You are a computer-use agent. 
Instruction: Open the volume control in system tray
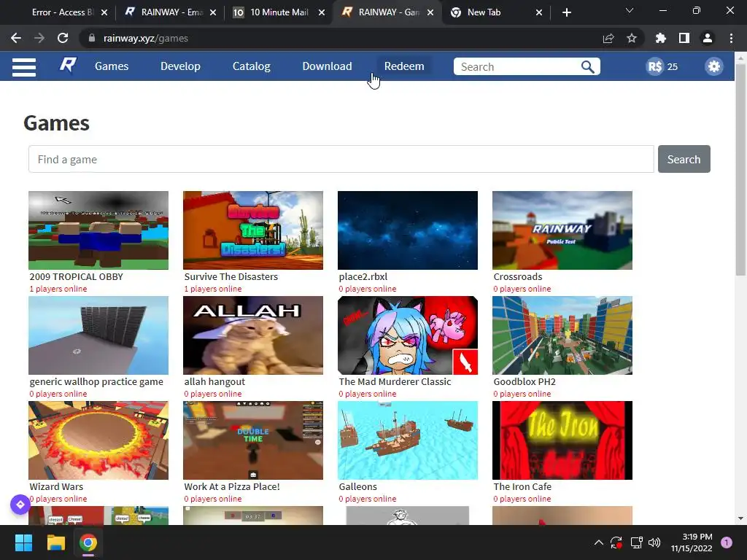tap(654, 542)
